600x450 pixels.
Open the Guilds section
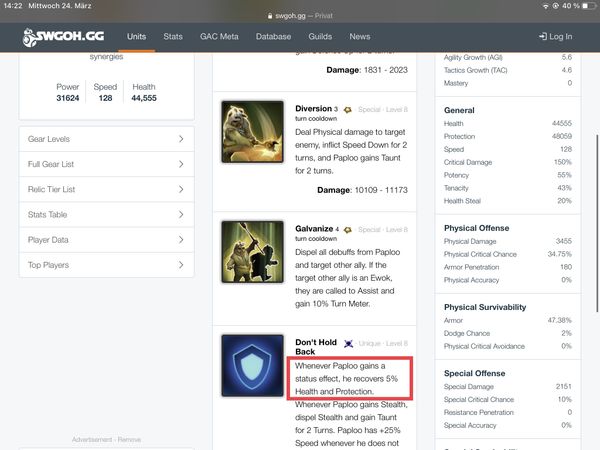[320, 37]
